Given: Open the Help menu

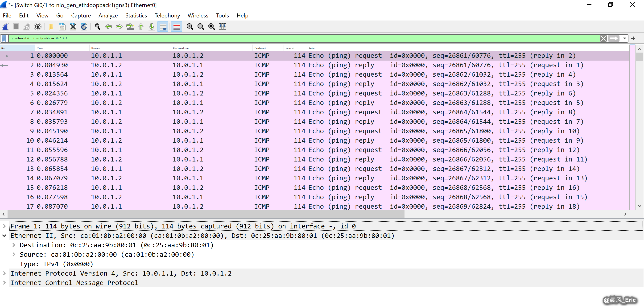Looking at the screenshot, I should coord(242,16).
